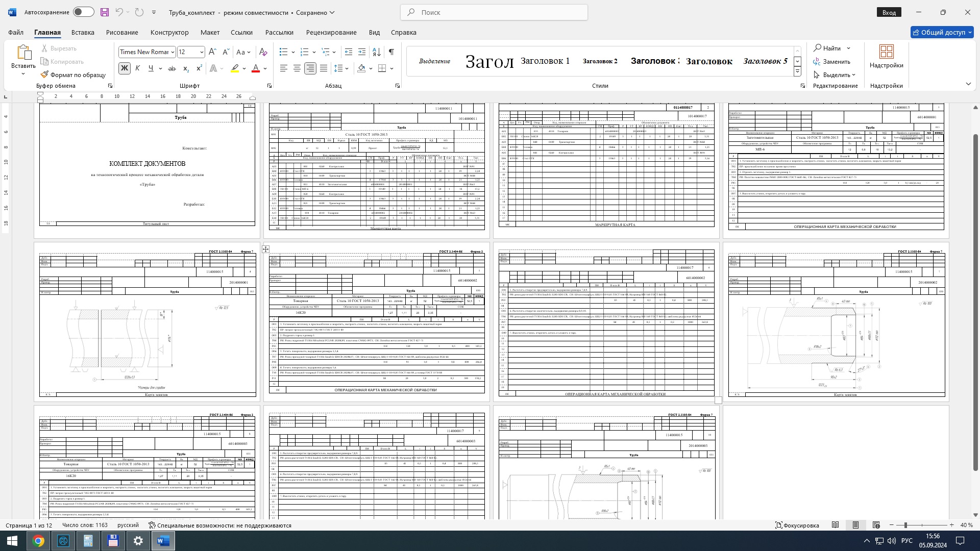Click the Clear All Formatting icon
The width and height of the screenshot is (980, 551).
(x=263, y=52)
